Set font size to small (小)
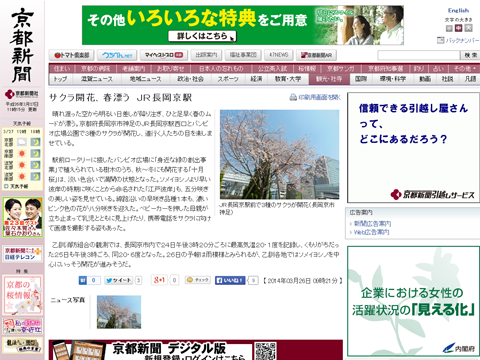 pos(449,28)
